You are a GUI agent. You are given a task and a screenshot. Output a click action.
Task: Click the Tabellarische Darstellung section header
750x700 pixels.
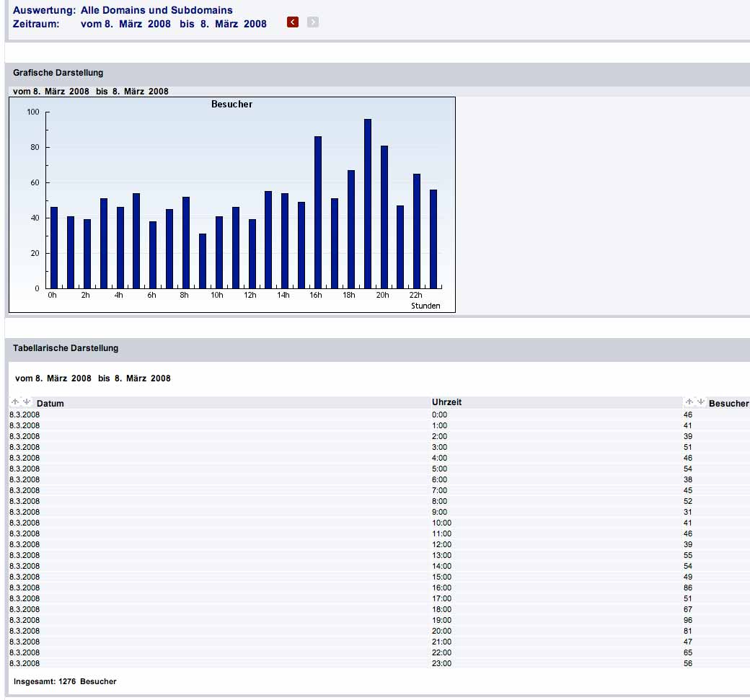pos(66,348)
